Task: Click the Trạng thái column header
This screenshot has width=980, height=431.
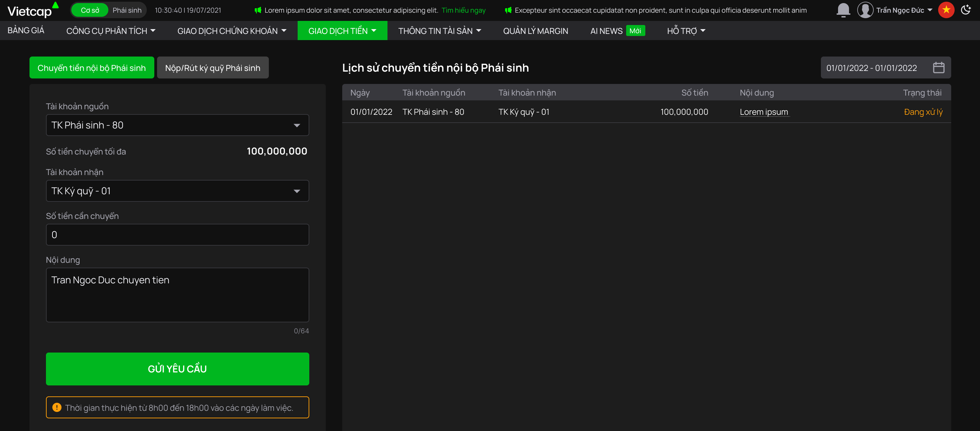Action: pyautogui.click(x=922, y=93)
